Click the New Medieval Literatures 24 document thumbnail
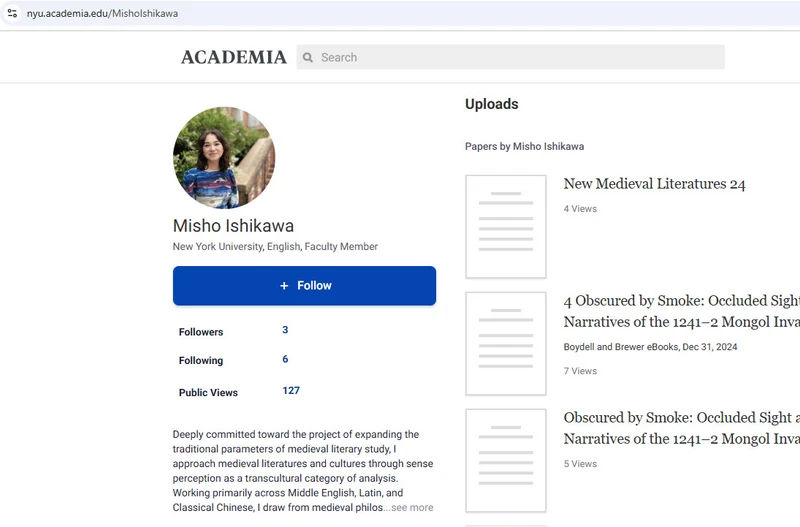 506,227
